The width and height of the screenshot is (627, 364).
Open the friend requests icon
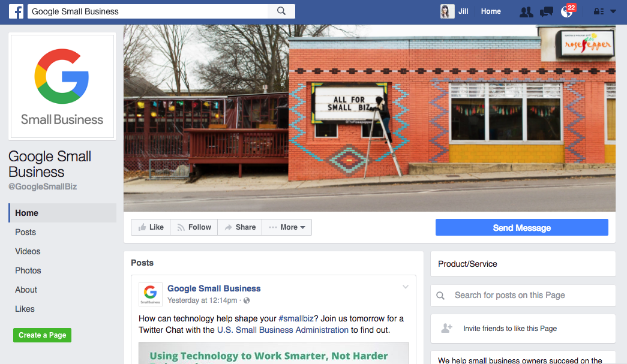(x=526, y=12)
